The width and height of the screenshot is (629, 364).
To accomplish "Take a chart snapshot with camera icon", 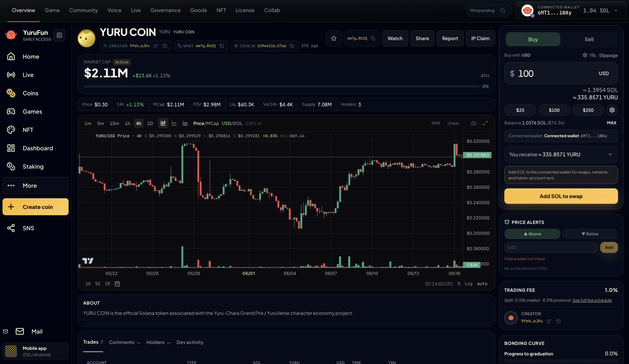I will (x=474, y=123).
